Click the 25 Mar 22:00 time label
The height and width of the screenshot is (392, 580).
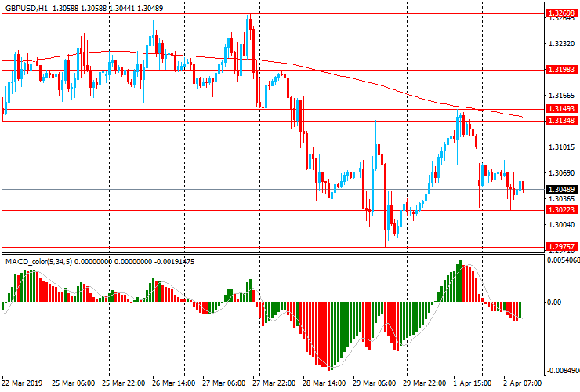(124, 383)
